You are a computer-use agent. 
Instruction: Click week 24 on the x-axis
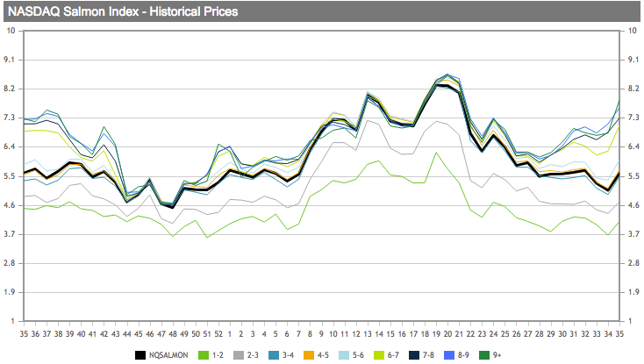[x=493, y=334]
